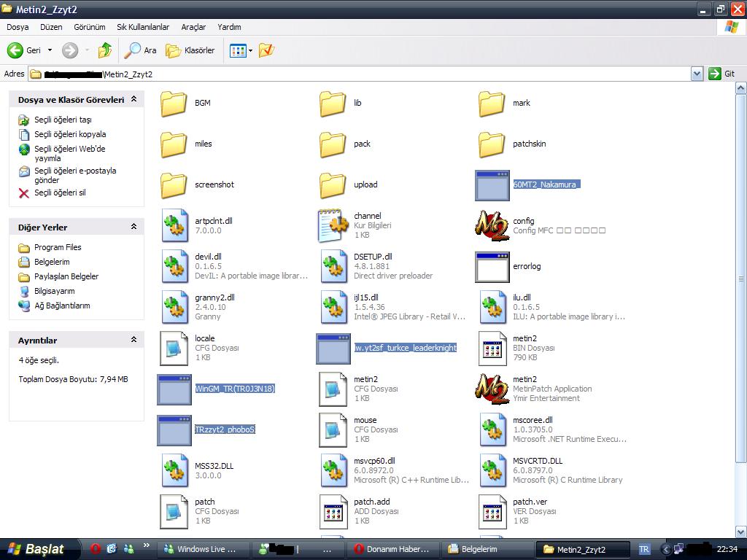Open the pack folder
Viewport: 747px width, 560px height.
[x=333, y=144]
